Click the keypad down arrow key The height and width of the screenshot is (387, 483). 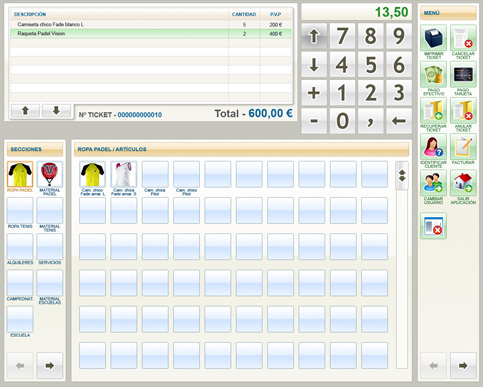coord(314,64)
